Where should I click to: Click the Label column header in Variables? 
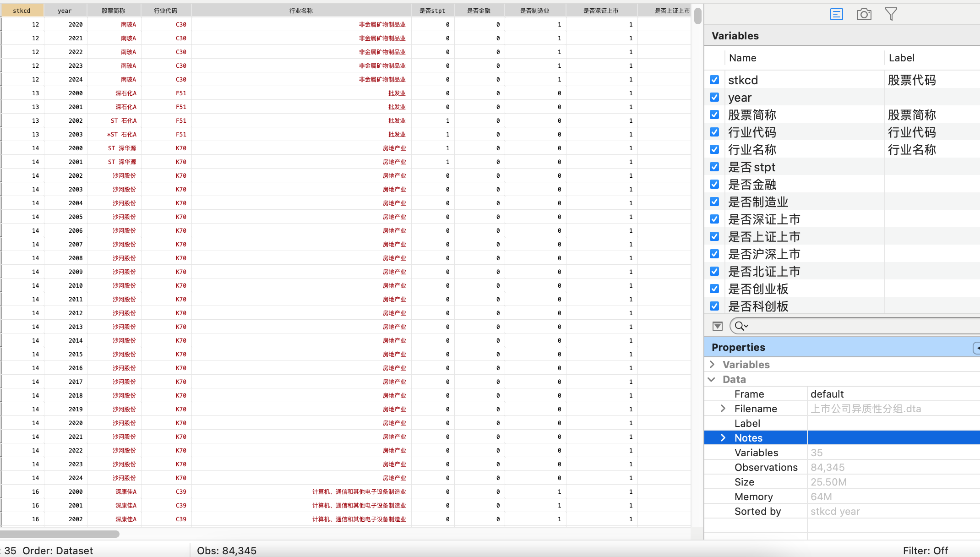pyautogui.click(x=901, y=58)
